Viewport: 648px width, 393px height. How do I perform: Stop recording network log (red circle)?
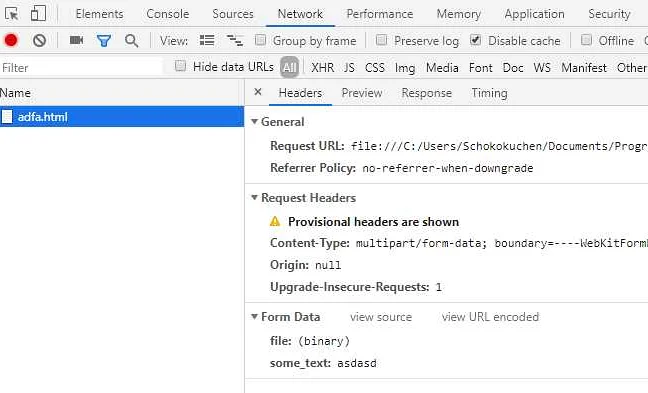[x=11, y=40]
